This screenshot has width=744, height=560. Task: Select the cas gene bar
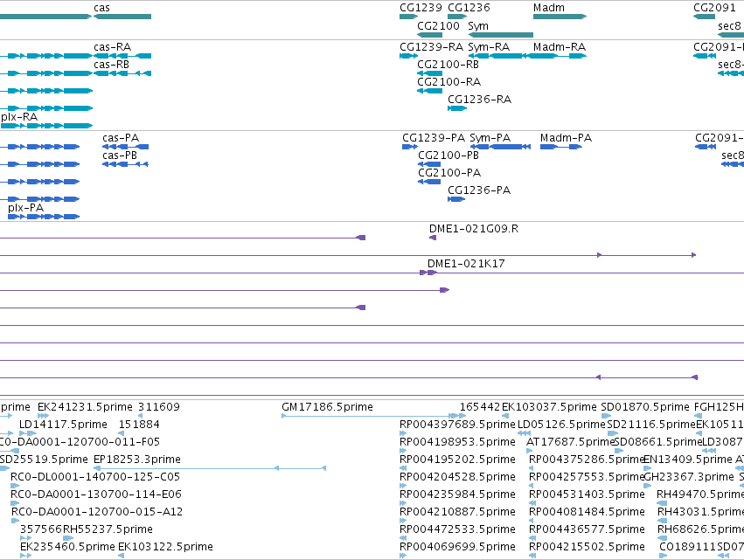[x=122, y=17]
